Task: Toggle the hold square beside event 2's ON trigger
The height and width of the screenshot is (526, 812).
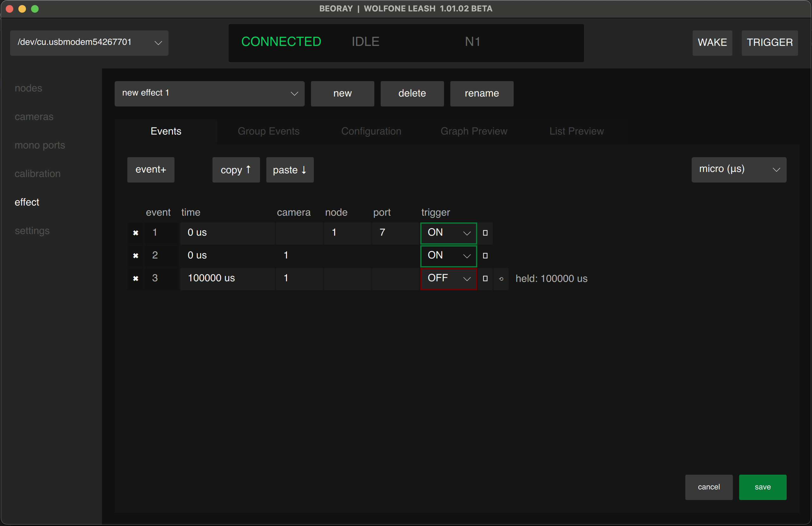Action: point(485,256)
